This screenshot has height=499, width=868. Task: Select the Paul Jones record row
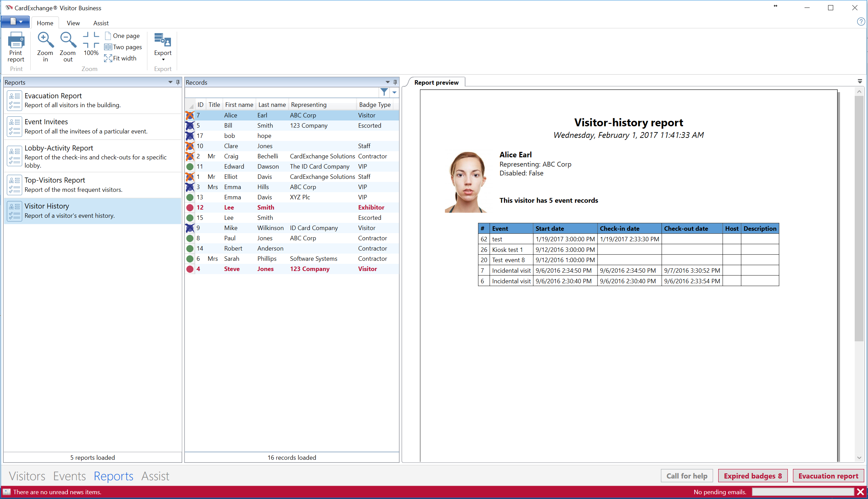tap(292, 238)
